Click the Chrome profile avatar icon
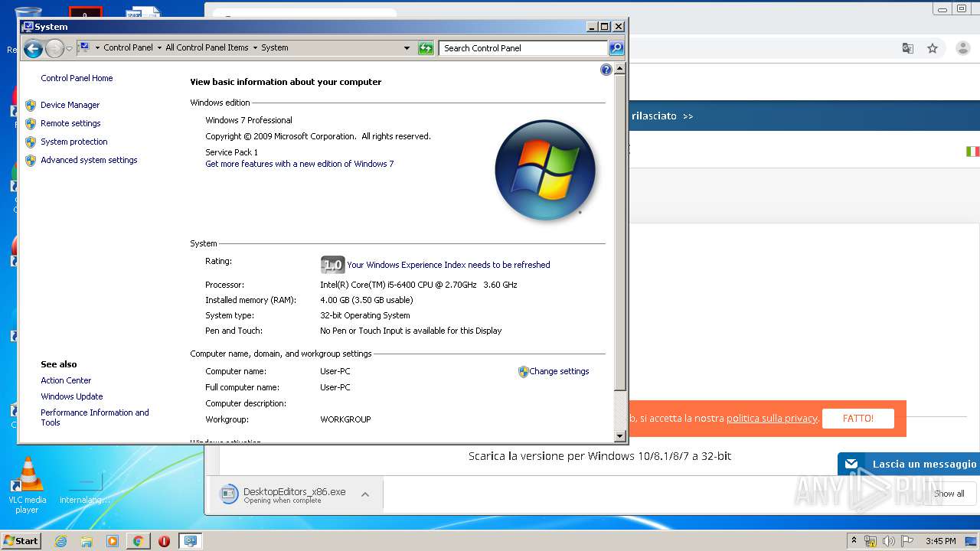This screenshot has width=980, height=551. [963, 48]
